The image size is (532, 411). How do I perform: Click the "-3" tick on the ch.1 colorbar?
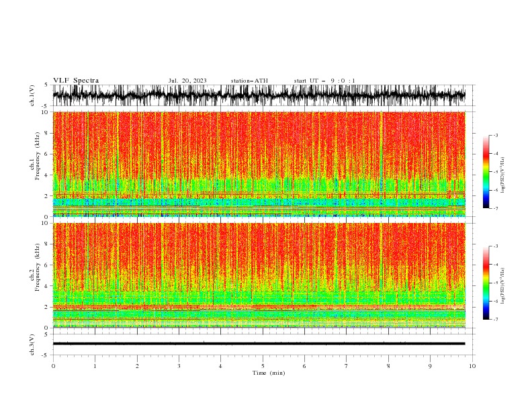coord(495,135)
